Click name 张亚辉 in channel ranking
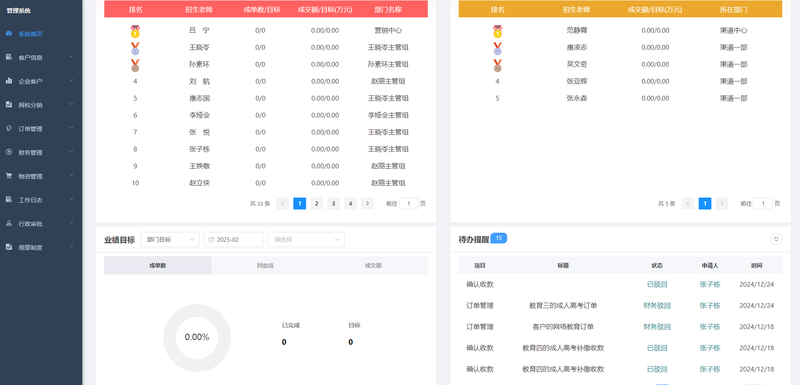The width and height of the screenshot is (800, 385). pos(577,81)
